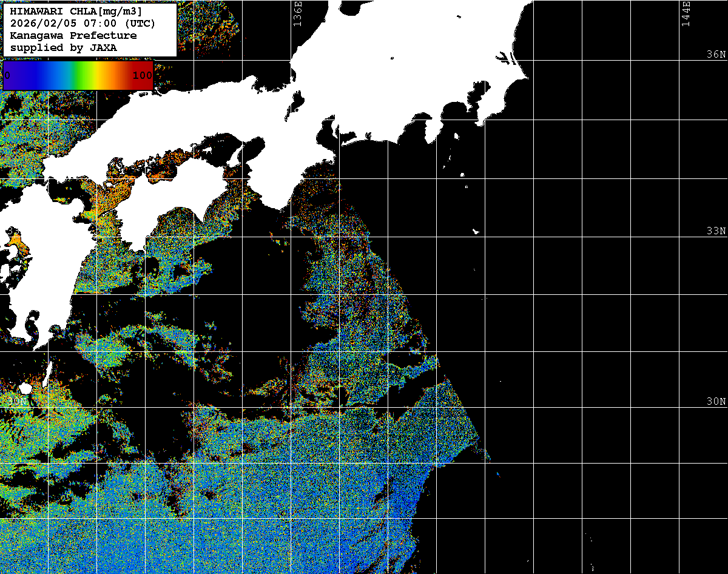Pick the yellow section of the color bar
The width and height of the screenshot is (728, 574).
[92, 75]
